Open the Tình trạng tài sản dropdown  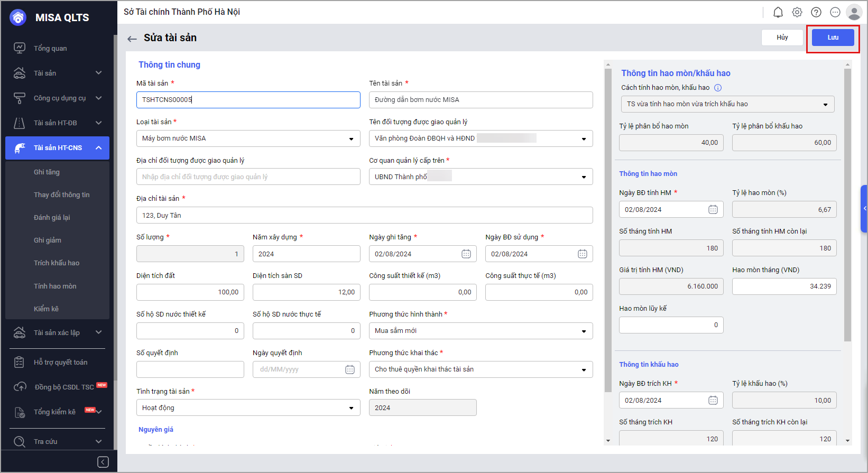(248, 408)
